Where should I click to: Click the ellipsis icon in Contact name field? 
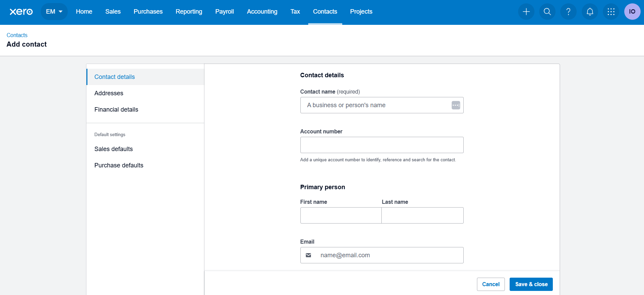tap(456, 105)
